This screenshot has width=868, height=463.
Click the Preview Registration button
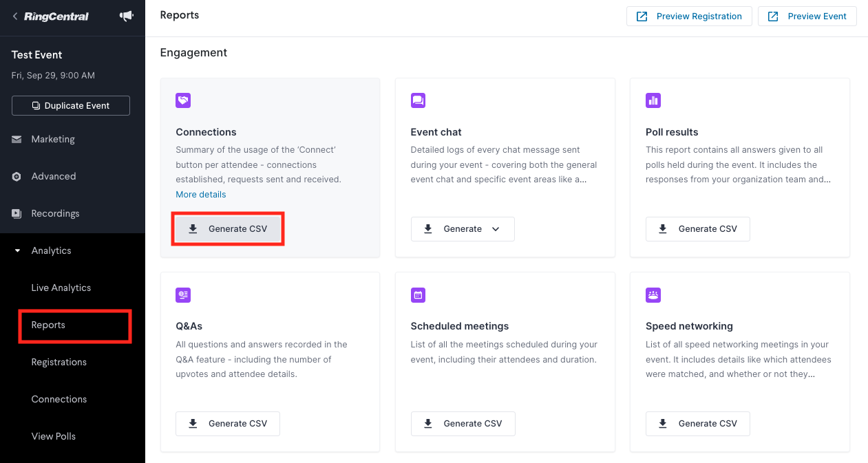pos(689,17)
